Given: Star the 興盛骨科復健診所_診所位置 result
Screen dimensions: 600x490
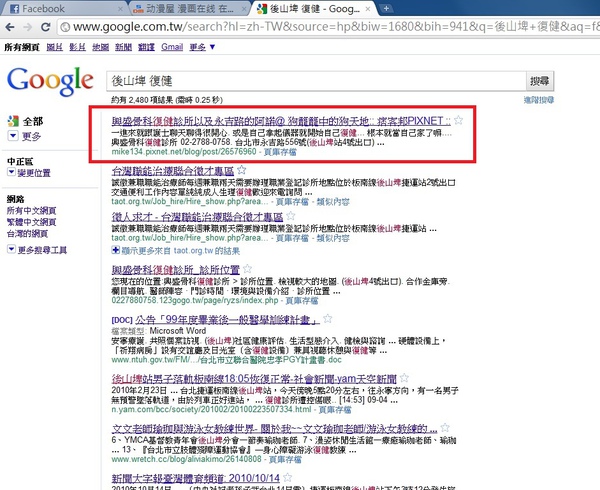Looking at the screenshot, I should (x=248, y=269).
